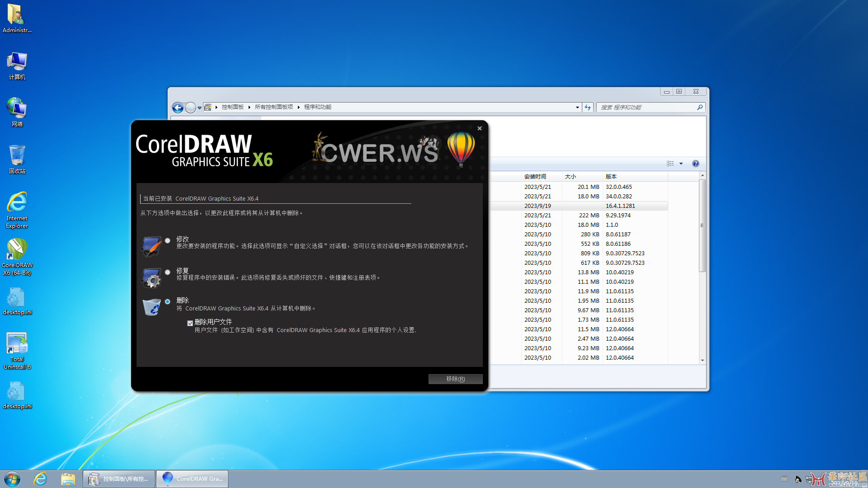Open recent pages dropdown beside navigation arrows
The image size is (868, 488).
pyautogui.click(x=199, y=108)
